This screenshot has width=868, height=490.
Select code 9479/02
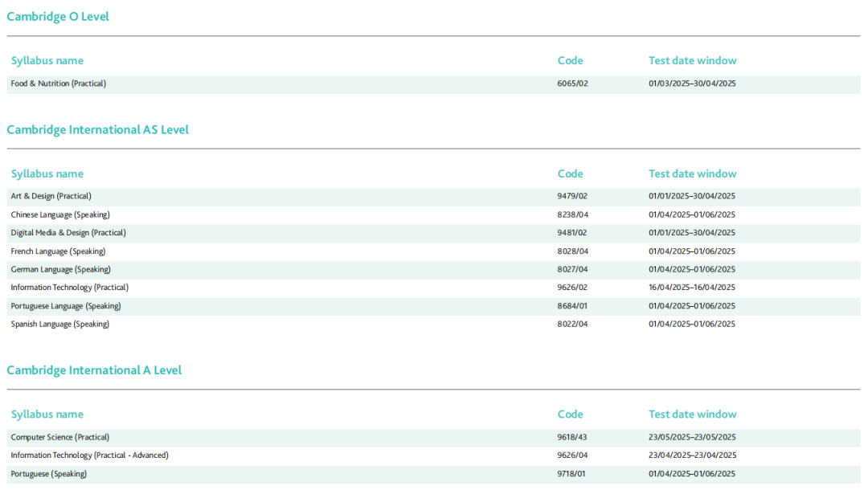[x=572, y=196]
